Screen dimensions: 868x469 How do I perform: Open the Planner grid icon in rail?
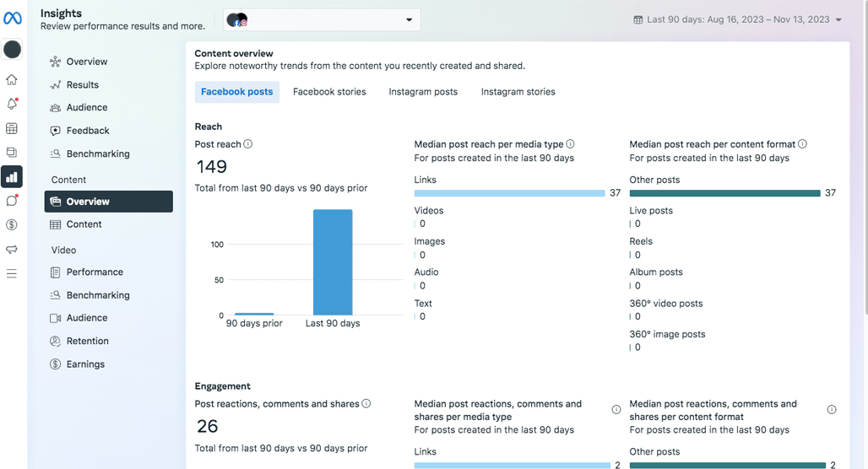pyautogui.click(x=12, y=128)
